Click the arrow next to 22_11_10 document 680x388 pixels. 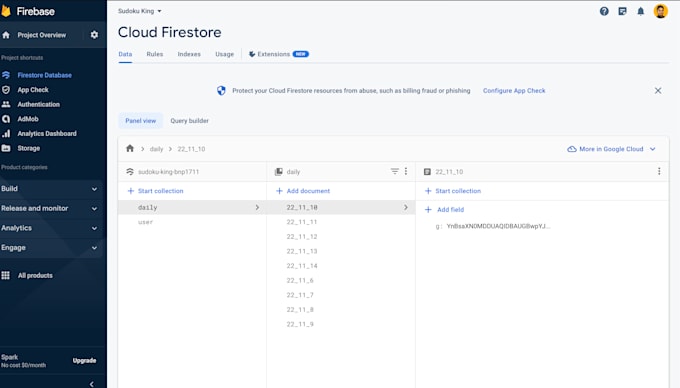(405, 208)
